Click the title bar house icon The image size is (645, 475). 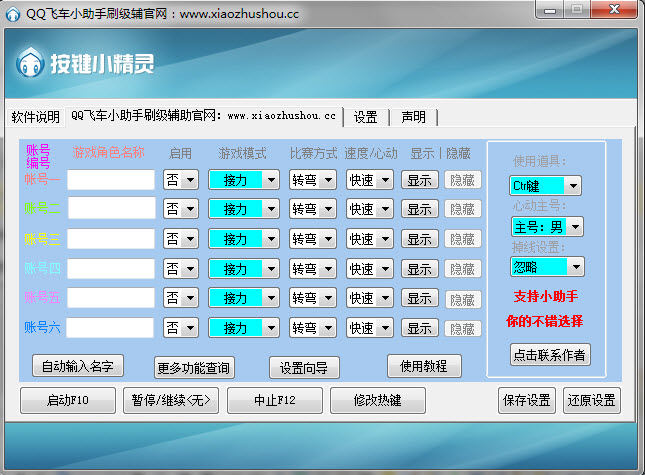(x=13, y=14)
